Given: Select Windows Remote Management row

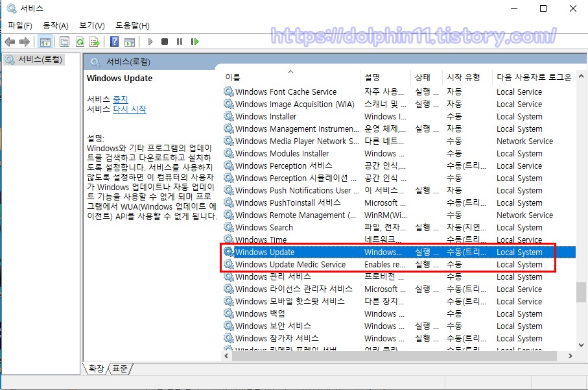Looking at the screenshot, I should pos(399,215).
